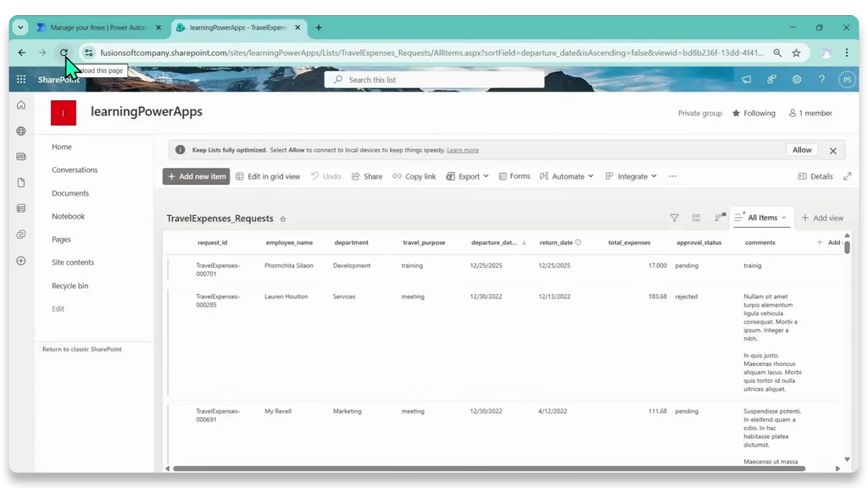Viewport: 868px width, 488px height.
Task: Click the sort icon beside All Items
Action: [719, 218]
